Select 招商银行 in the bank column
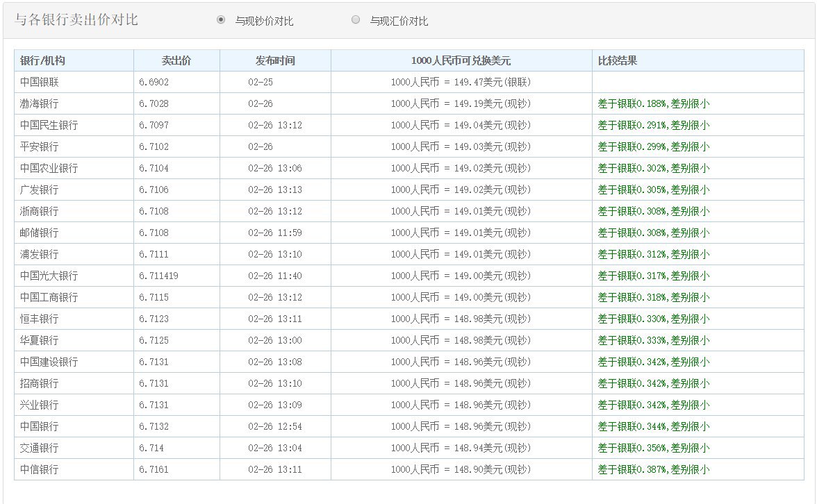 pos(40,383)
